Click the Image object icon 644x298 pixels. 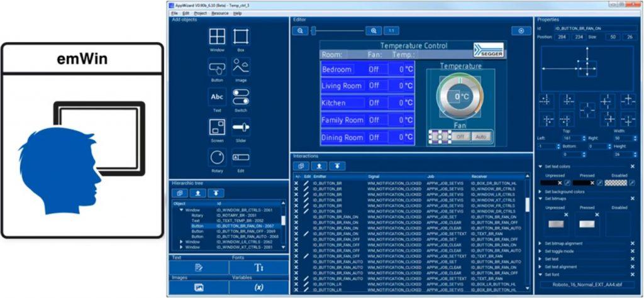tap(241, 67)
